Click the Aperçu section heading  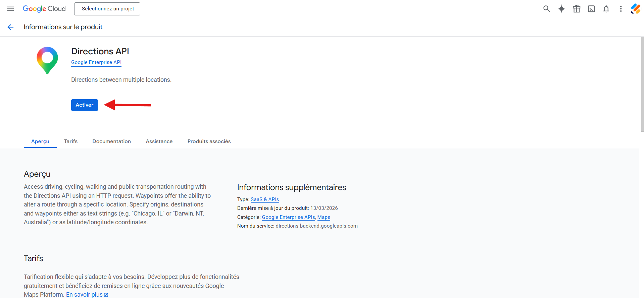click(x=37, y=174)
